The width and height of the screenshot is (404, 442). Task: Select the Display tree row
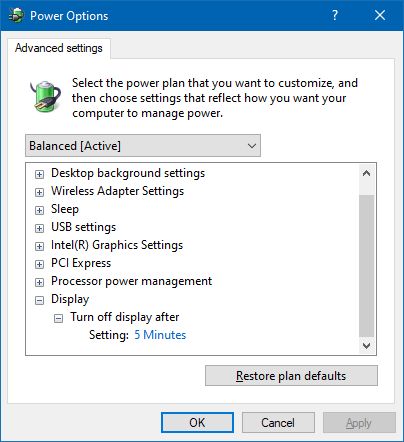click(x=70, y=299)
